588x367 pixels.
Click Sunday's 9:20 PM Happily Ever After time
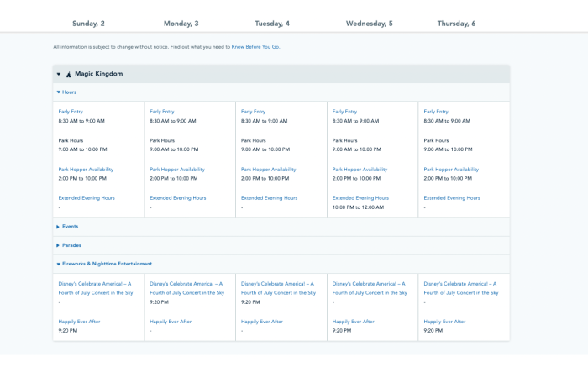pos(68,331)
